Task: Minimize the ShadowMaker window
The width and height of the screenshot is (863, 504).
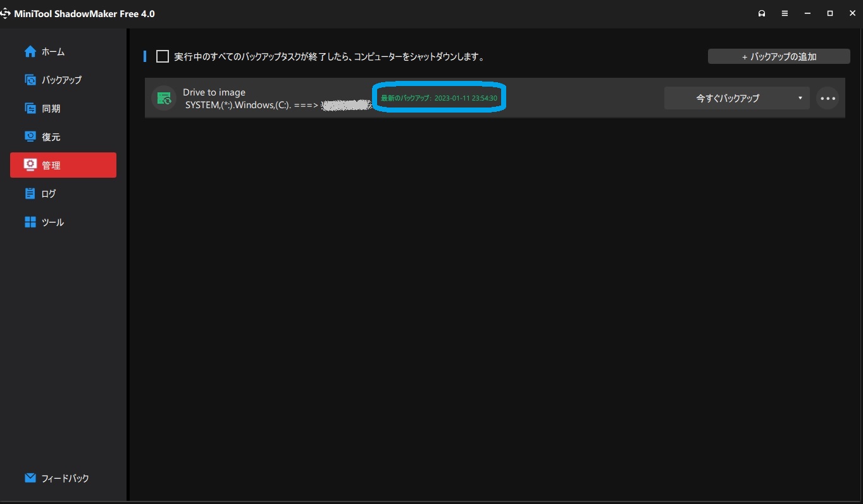Action: [807, 13]
